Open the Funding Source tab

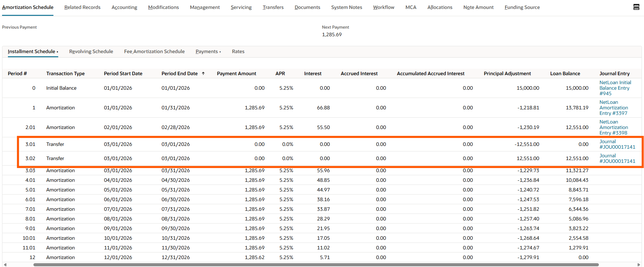coord(522,7)
